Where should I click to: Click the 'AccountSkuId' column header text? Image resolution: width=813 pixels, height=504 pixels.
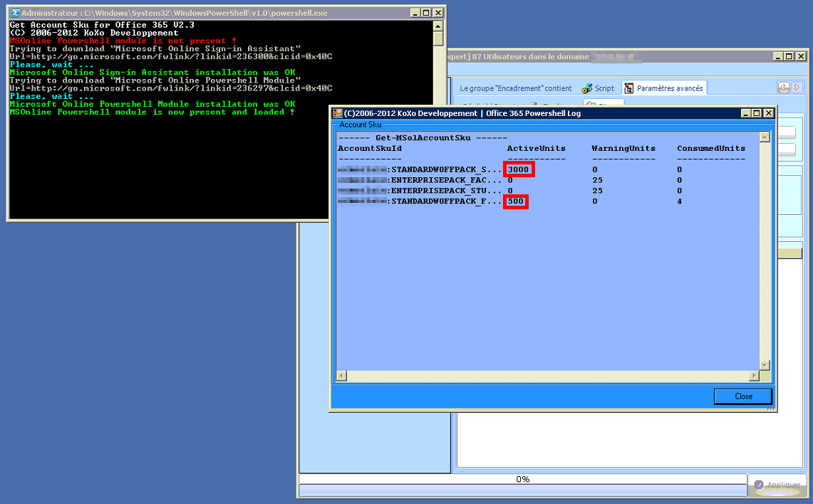pos(370,148)
